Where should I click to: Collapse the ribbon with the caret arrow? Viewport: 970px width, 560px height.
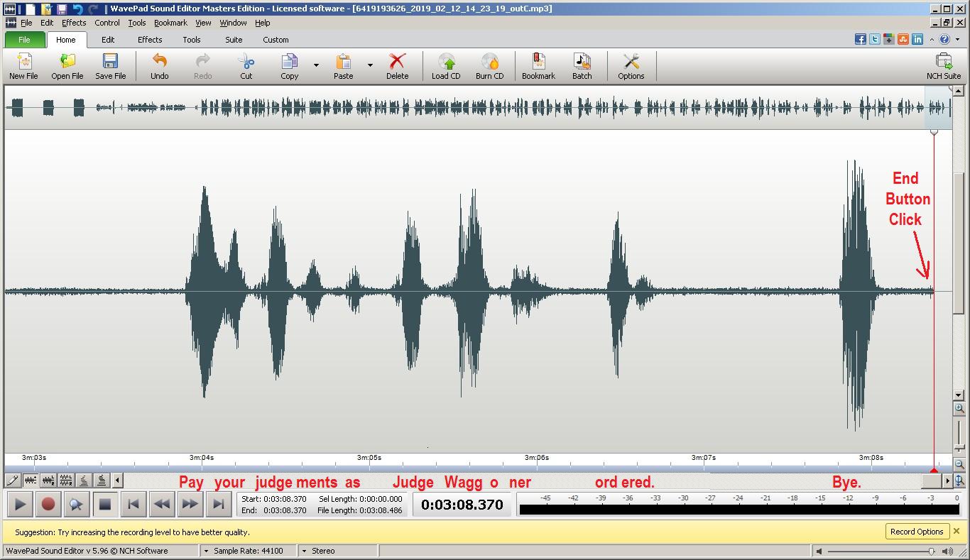931,40
